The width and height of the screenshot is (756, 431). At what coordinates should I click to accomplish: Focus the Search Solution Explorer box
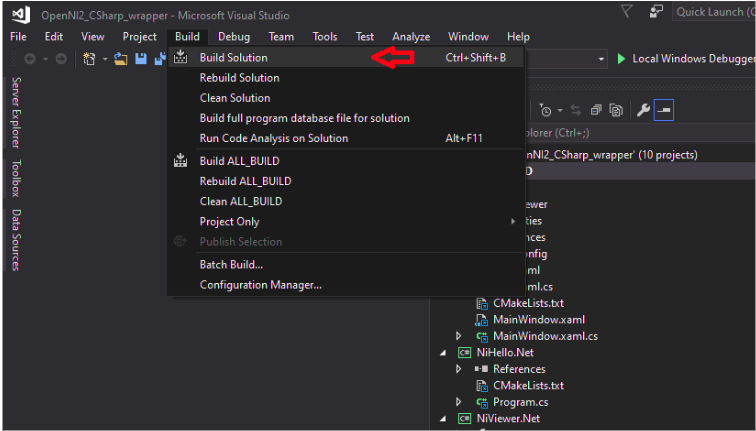640,133
